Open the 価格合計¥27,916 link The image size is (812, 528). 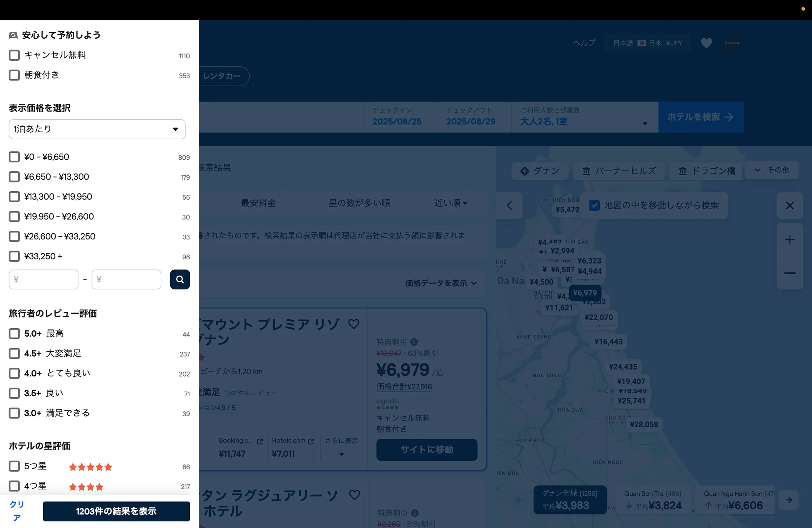coord(404,386)
